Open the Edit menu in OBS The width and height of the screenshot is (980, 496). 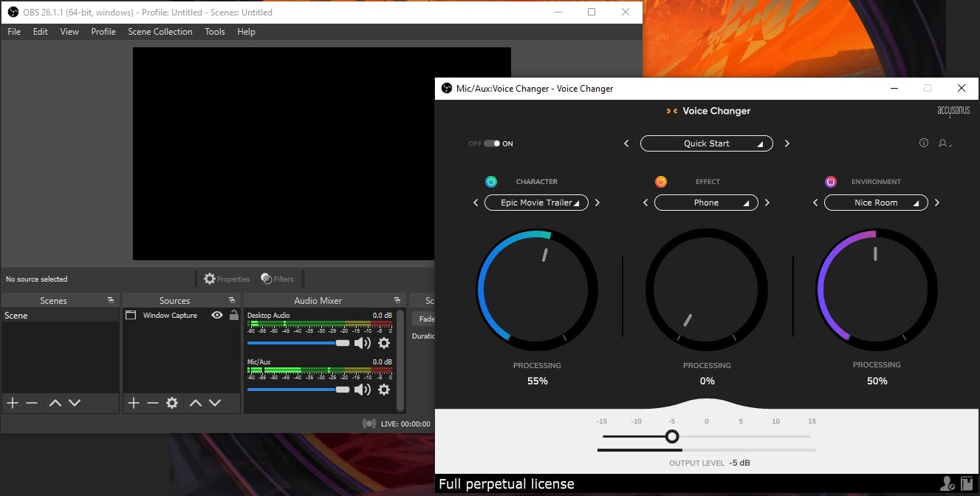coord(41,32)
